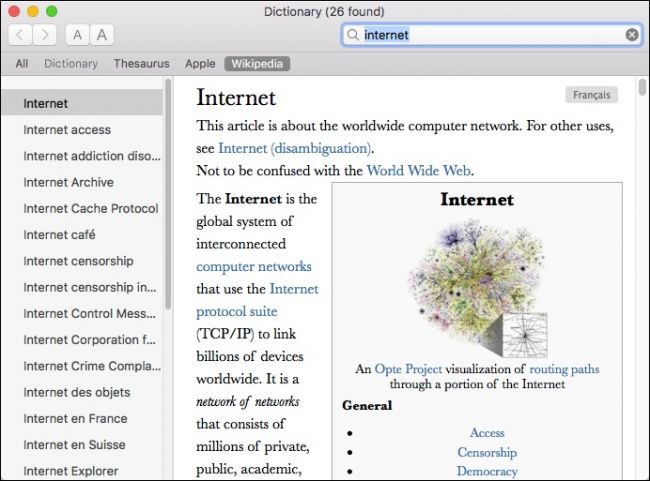Image resolution: width=650 pixels, height=481 pixels.
Task: Select 'Internet en Suisse' entry
Action: [82, 445]
